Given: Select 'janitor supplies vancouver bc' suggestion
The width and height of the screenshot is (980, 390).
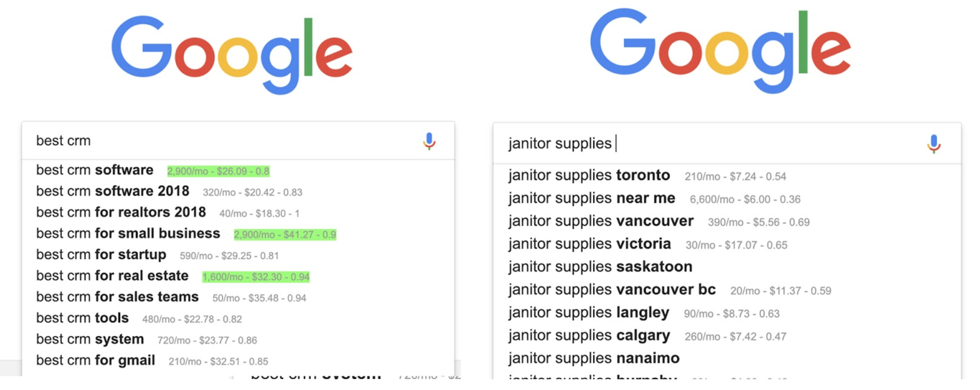Looking at the screenshot, I should tap(612, 290).
